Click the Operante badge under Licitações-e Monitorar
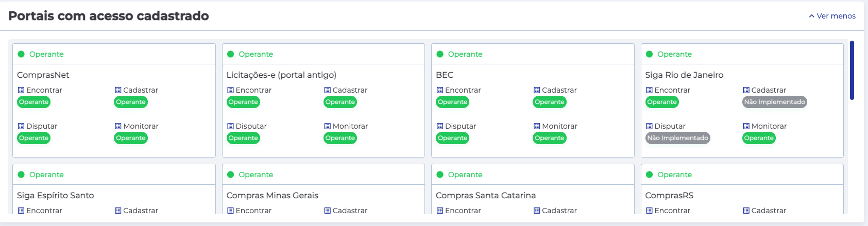 [x=340, y=138]
